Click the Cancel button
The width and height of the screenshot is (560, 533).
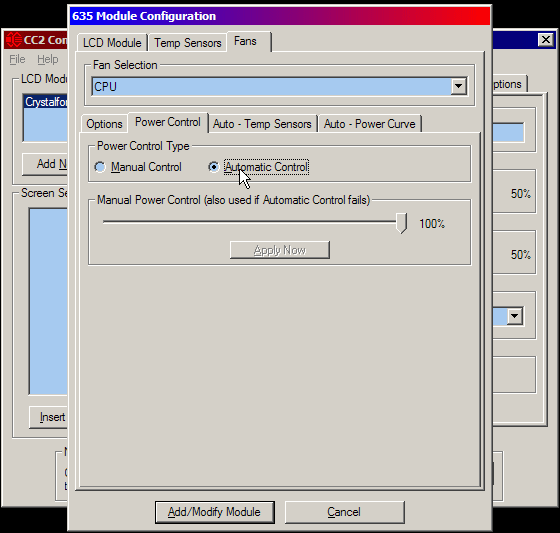(x=344, y=512)
